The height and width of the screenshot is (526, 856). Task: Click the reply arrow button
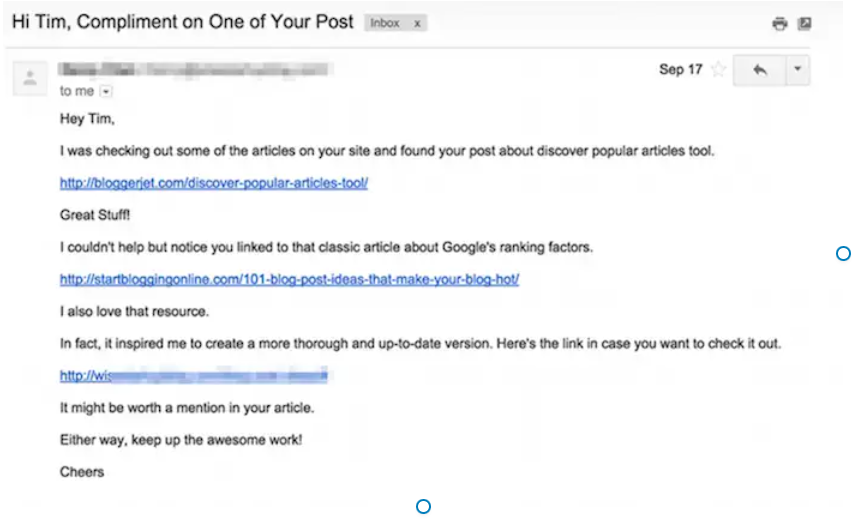(x=759, y=70)
